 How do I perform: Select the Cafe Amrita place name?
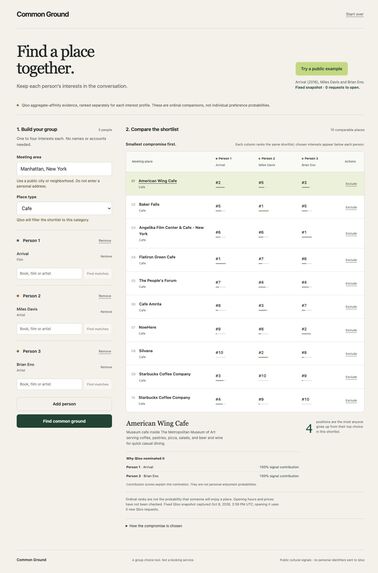(150, 304)
